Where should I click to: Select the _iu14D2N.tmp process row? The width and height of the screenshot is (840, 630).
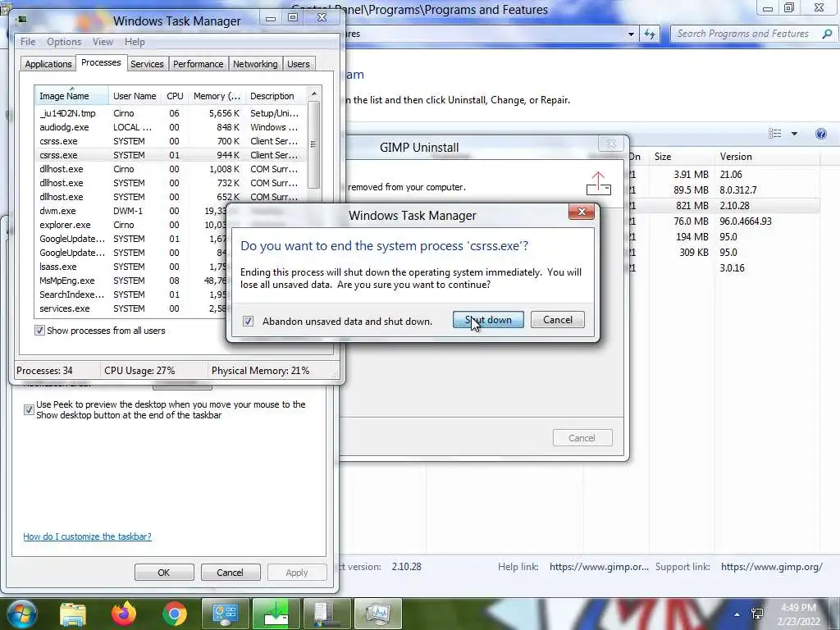click(x=171, y=113)
